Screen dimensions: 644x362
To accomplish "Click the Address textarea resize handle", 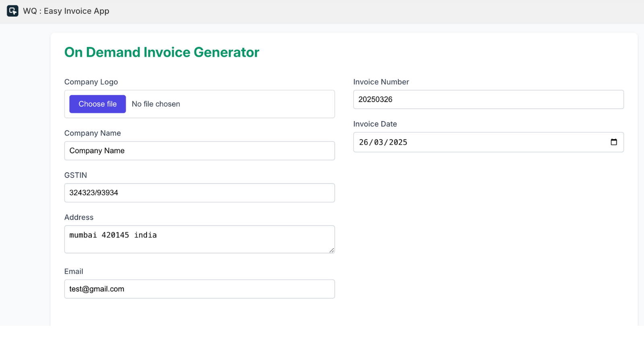I will (x=332, y=250).
